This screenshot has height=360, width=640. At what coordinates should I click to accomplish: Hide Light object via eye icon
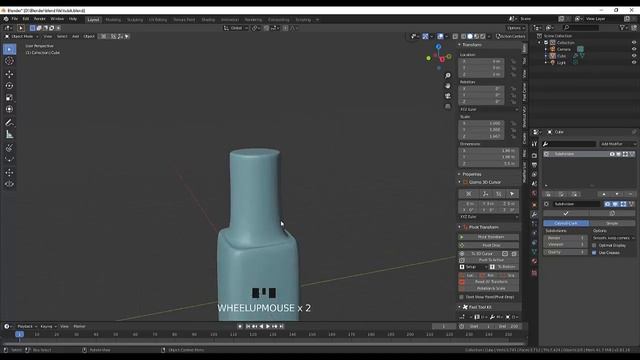634,62
